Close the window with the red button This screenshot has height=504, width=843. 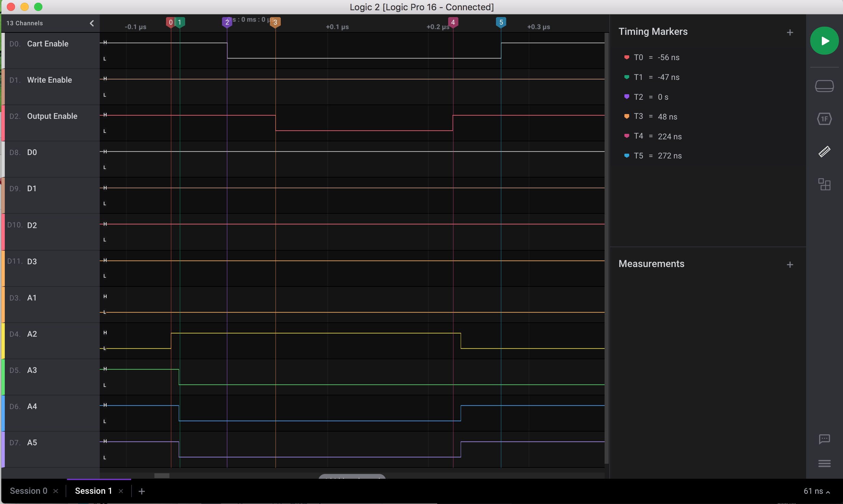11,7
